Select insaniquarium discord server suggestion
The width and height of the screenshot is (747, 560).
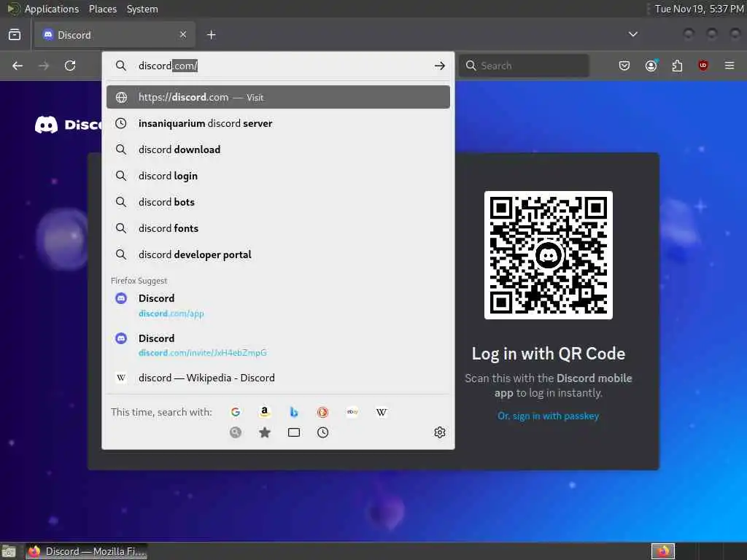(x=278, y=123)
